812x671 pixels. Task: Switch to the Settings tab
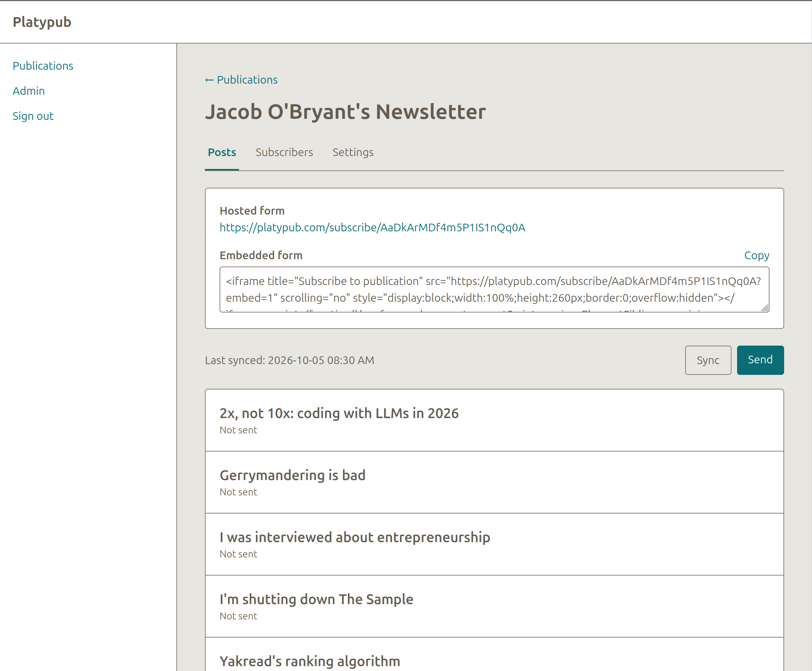click(353, 152)
